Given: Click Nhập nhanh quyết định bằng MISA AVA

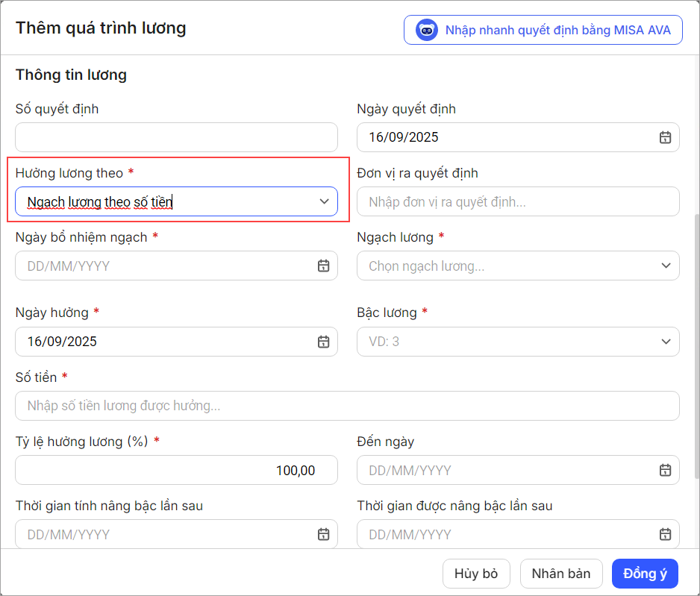Looking at the screenshot, I should (x=557, y=31).
